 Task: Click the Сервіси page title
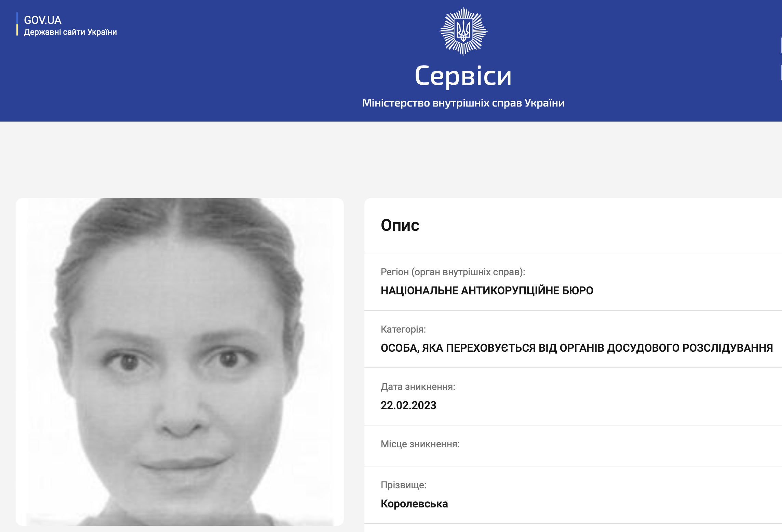tap(463, 76)
